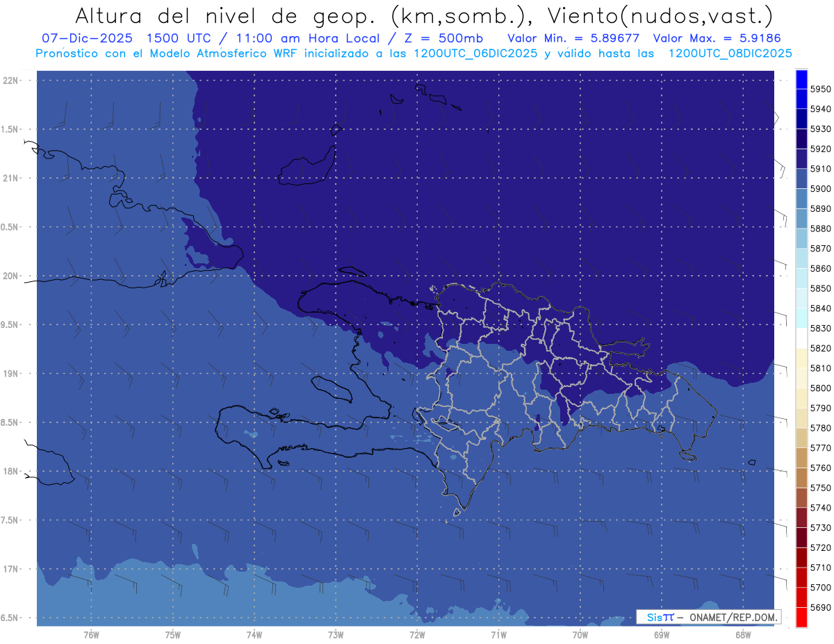Screen dimensions: 834x644
Task: Select the '5860' legend value
Action: point(820,268)
